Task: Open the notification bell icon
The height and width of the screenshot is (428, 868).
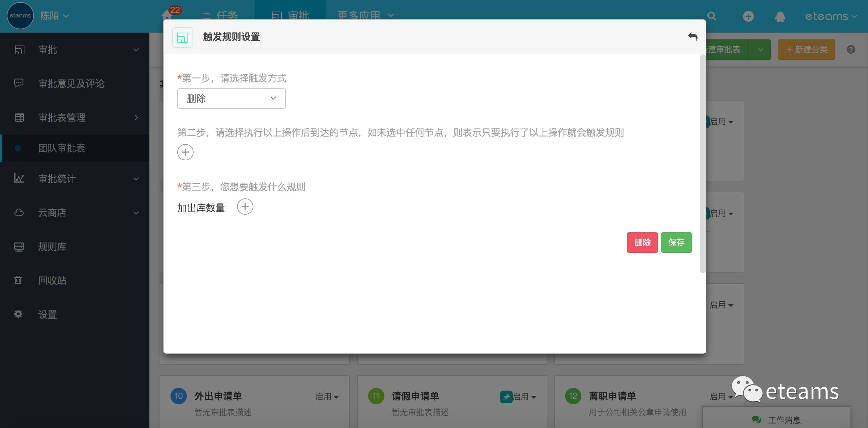Action: pos(780,16)
